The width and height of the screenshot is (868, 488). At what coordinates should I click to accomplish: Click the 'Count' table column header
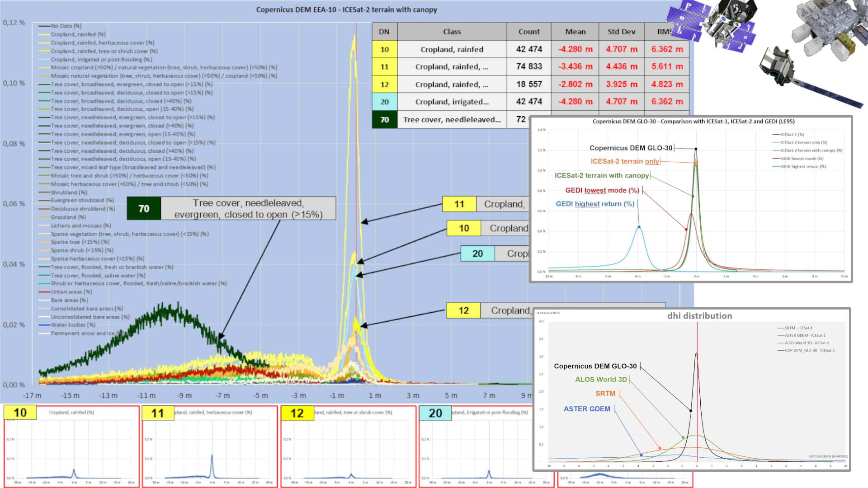point(529,32)
